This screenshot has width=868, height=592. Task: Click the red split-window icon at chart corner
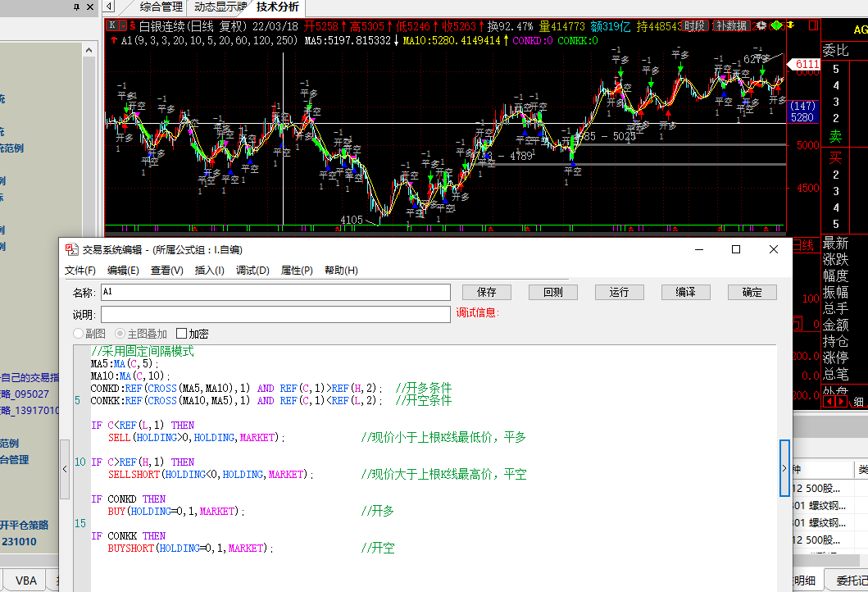[813, 25]
